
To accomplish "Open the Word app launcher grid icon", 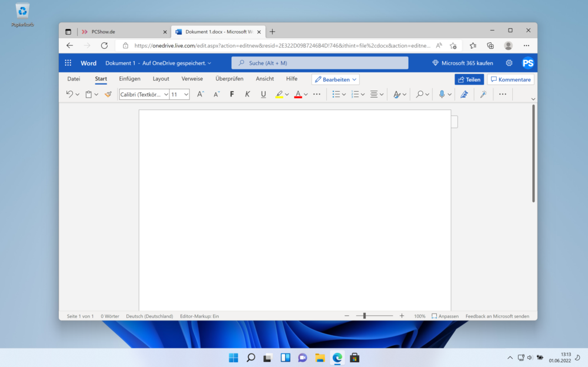I will pyautogui.click(x=68, y=63).
